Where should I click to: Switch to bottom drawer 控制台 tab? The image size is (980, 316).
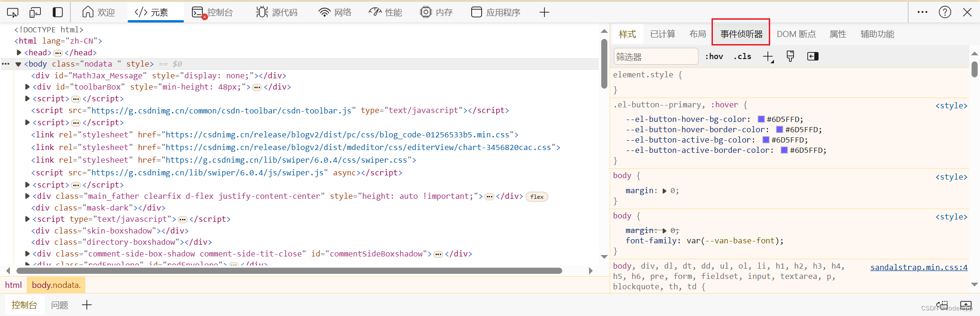tap(24, 305)
